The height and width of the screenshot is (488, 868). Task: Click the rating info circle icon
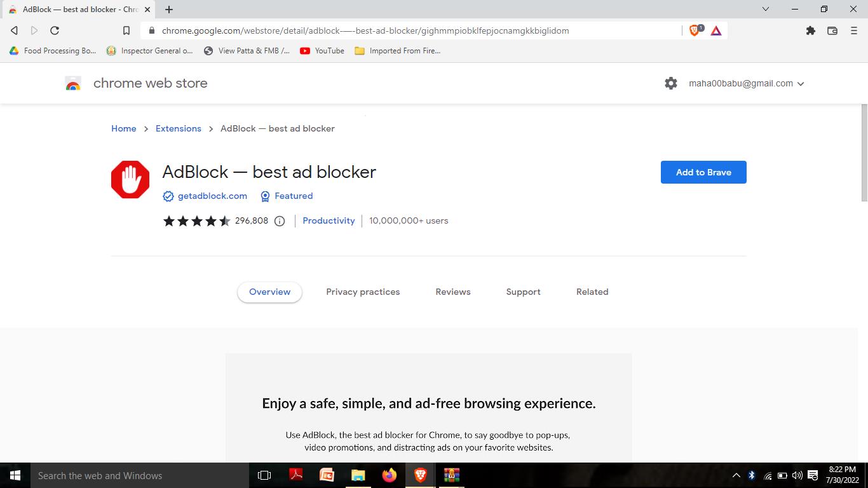[280, 221]
